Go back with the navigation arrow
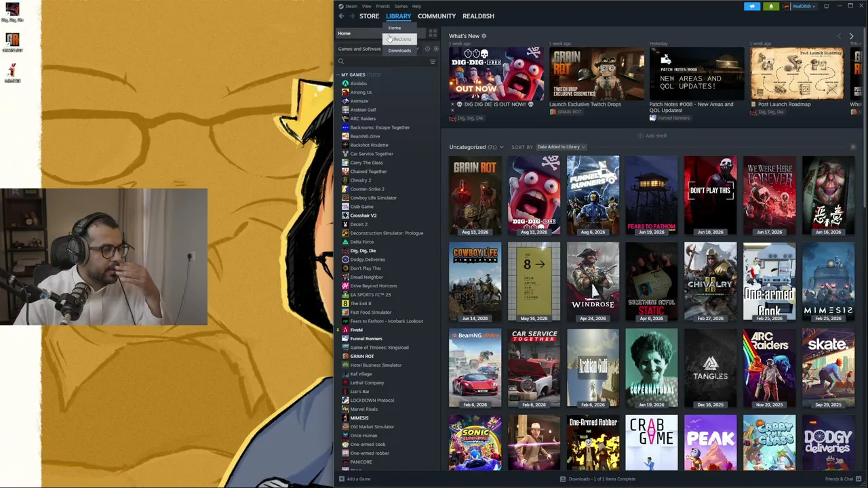This screenshot has width=868, height=488. point(341,16)
